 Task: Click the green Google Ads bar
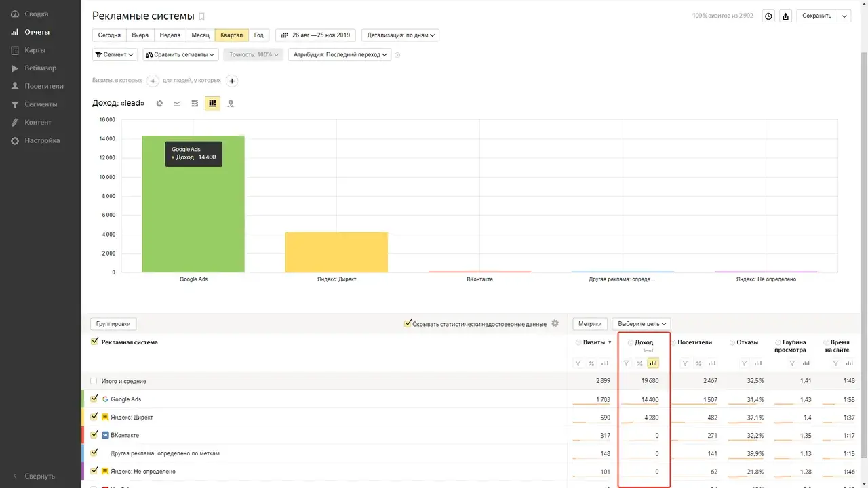pos(193,204)
